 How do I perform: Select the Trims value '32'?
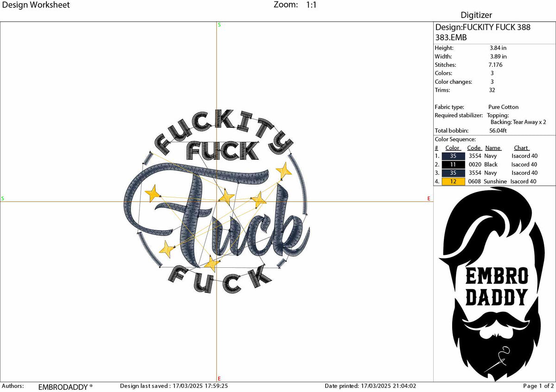point(493,90)
